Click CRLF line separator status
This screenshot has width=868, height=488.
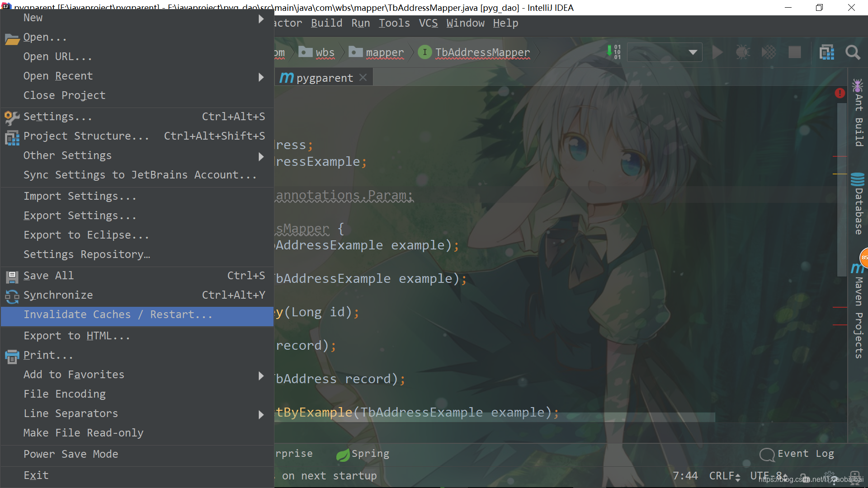click(x=724, y=476)
